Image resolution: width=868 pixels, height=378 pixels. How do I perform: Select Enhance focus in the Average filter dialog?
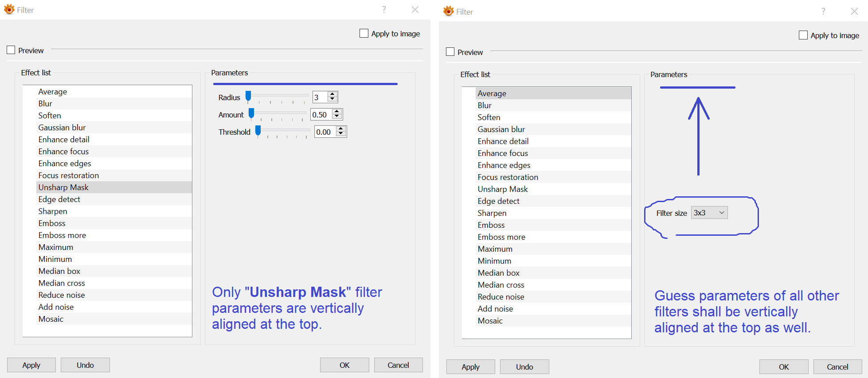pos(553,153)
